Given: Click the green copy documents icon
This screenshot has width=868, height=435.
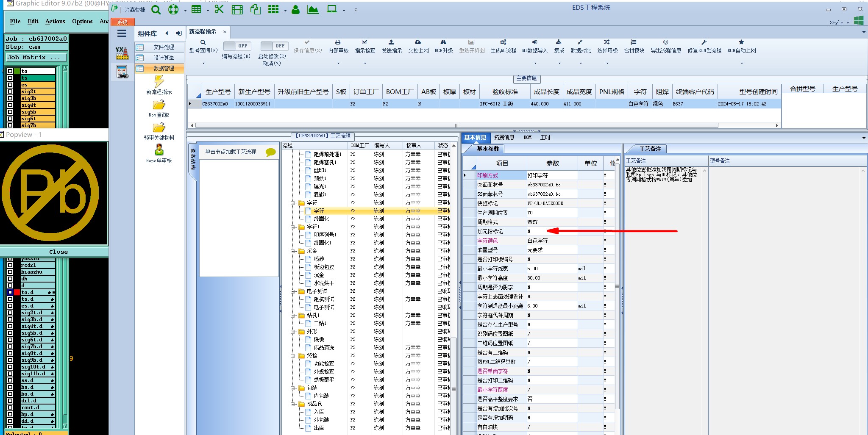Looking at the screenshot, I should 255,9.
